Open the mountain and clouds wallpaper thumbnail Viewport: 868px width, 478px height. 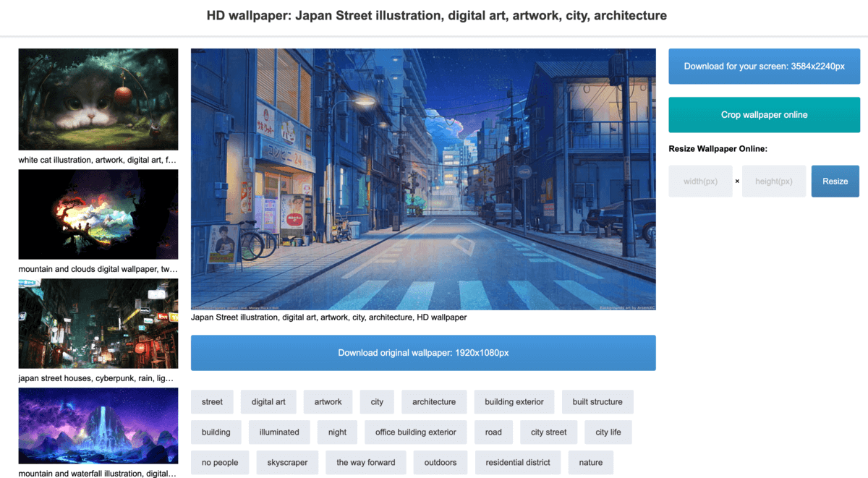[x=98, y=214]
